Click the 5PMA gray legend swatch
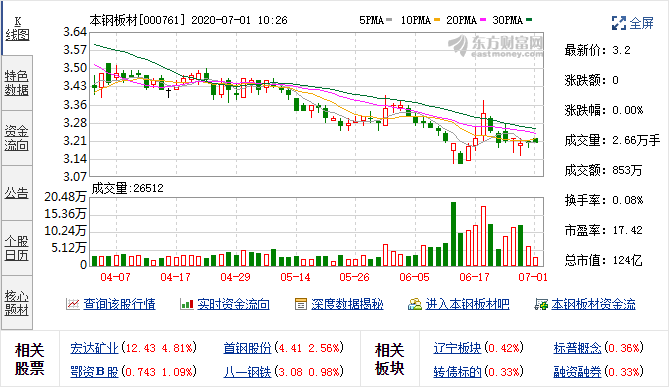Screen dimensions: 670x387 tap(389, 20)
